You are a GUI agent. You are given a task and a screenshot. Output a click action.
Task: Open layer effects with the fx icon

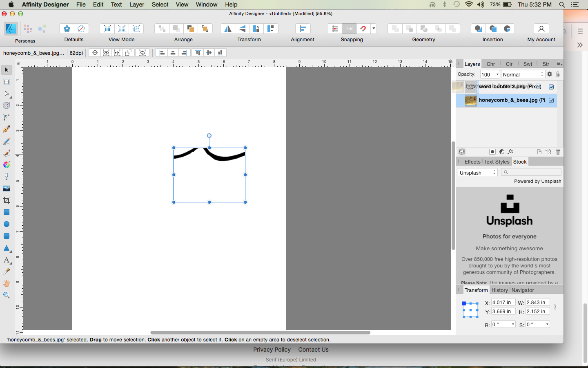[x=510, y=152]
